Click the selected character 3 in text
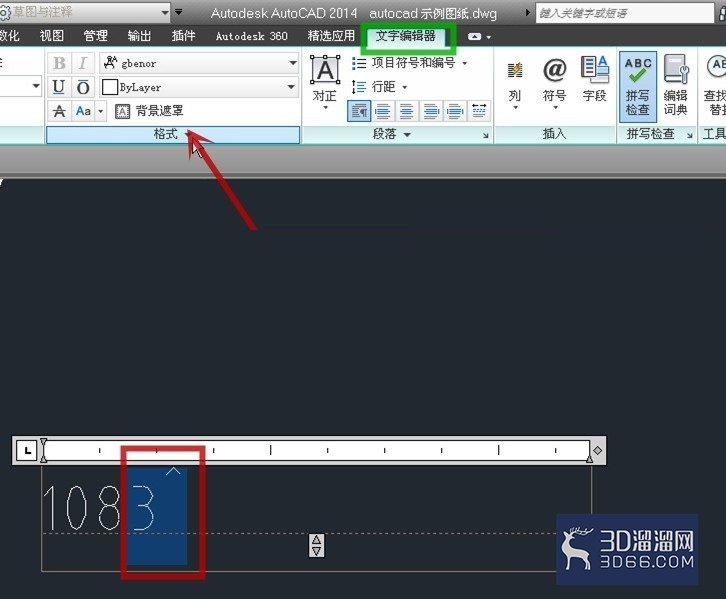Viewport: 726px width, 599px height. [143, 508]
